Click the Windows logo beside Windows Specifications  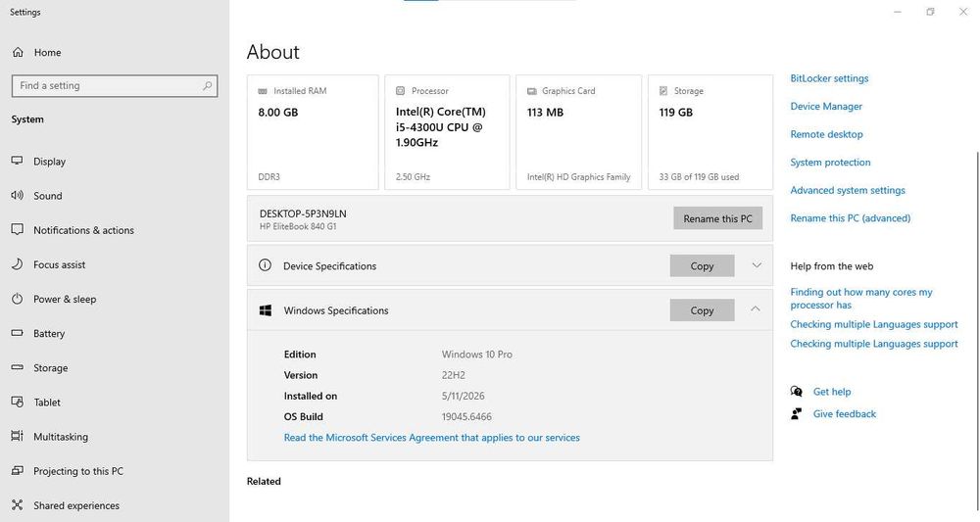[265, 310]
